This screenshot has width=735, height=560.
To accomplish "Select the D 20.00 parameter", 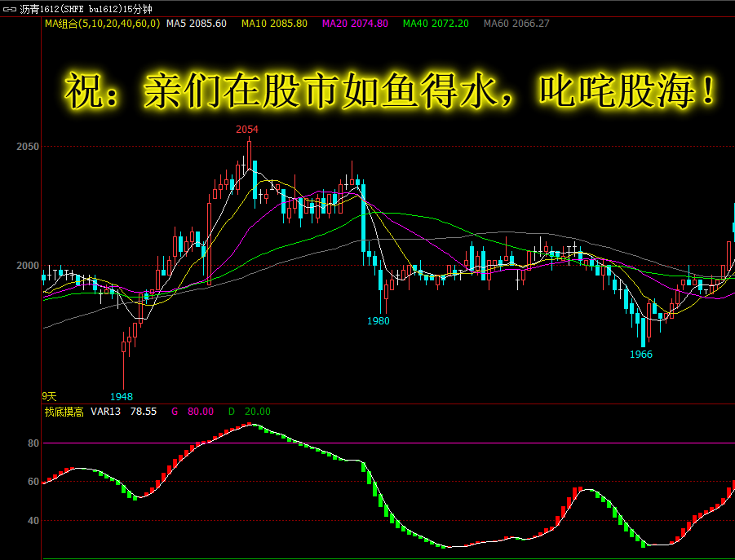I will [x=249, y=412].
